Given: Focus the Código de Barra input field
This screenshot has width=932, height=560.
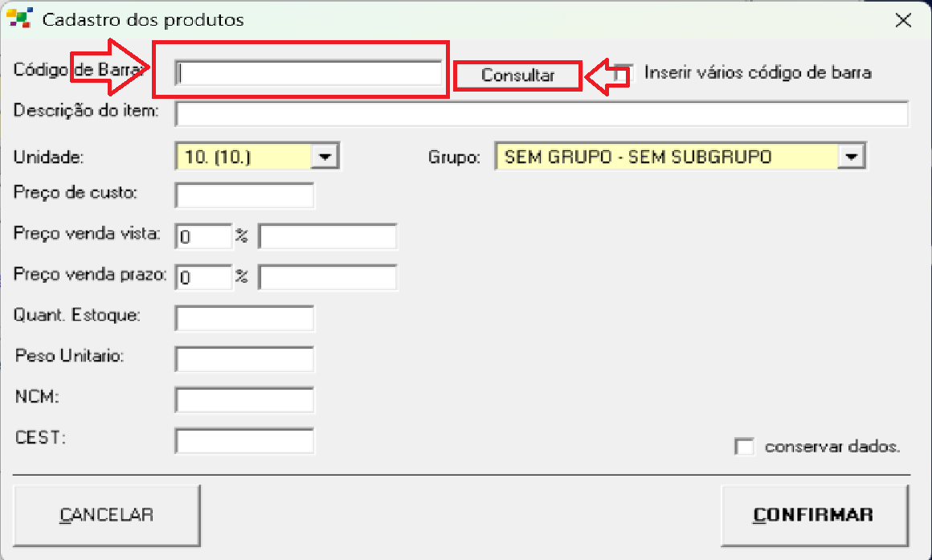Looking at the screenshot, I should (309, 73).
